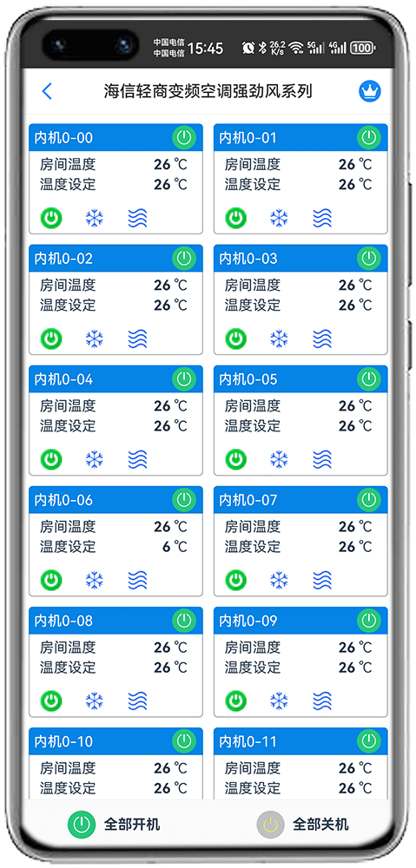416x868 pixels.
Task: Click green power status icon in 内机0-00 card
Action: 51,218
